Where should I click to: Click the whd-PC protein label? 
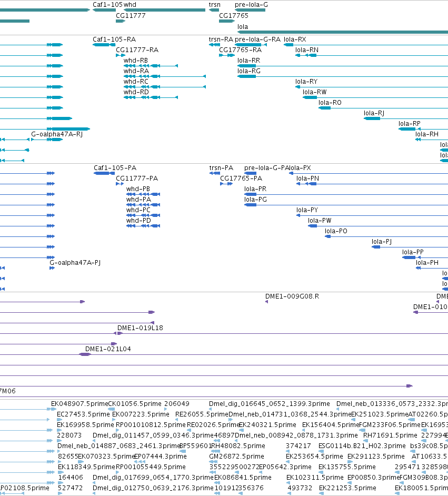point(138,210)
